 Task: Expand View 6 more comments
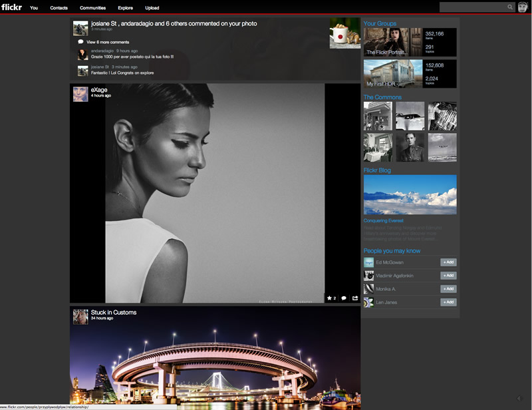tap(107, 42)
